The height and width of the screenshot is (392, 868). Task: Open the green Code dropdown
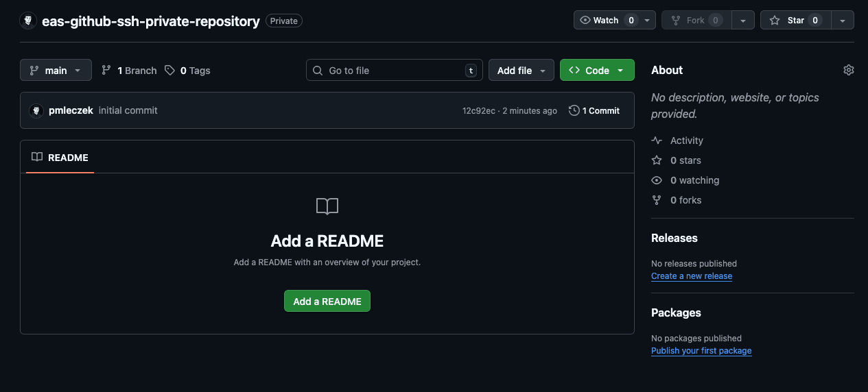pyautogui.click(x=597, y=71)
